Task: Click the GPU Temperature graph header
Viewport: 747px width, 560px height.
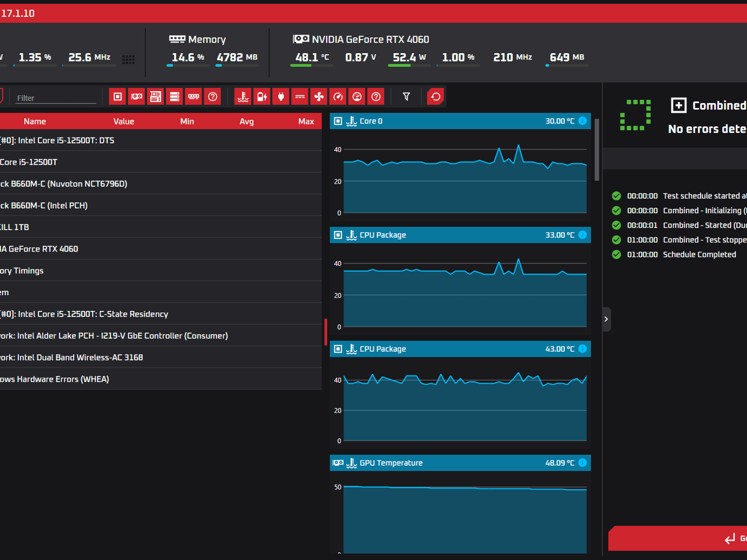Action: [460, 463]
